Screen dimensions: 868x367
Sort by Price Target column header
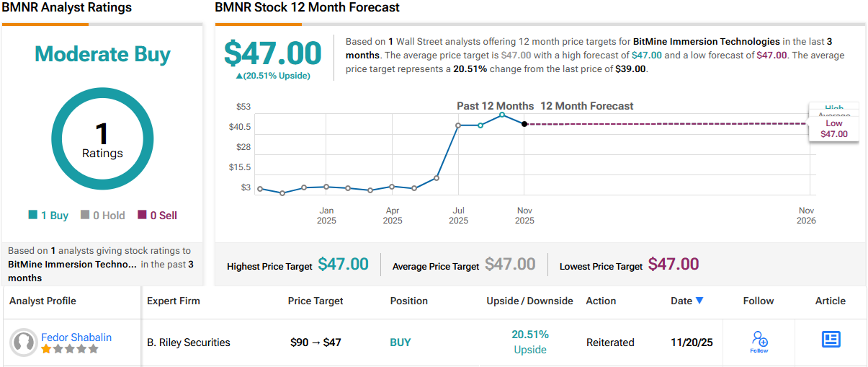pos(316,301)
